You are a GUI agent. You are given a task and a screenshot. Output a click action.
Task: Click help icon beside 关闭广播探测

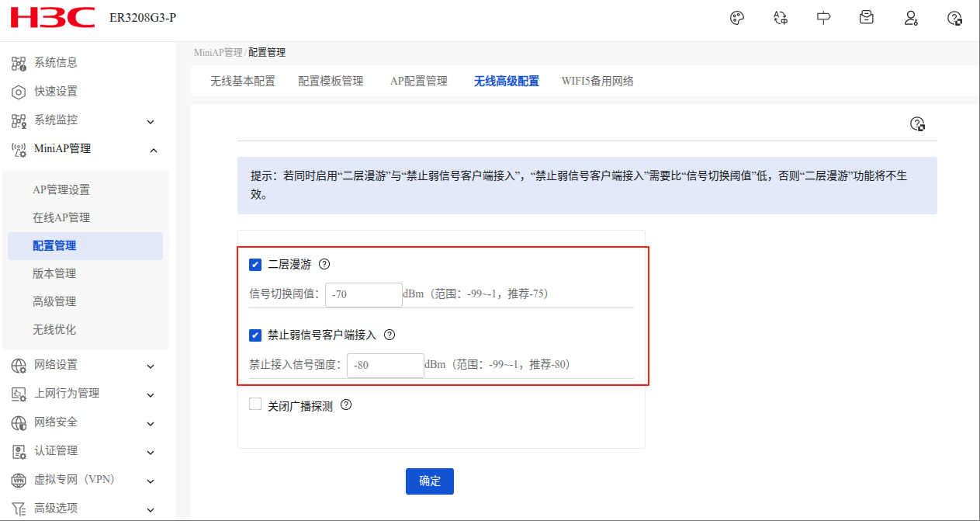pyautogui.click(x=346, y=405)
